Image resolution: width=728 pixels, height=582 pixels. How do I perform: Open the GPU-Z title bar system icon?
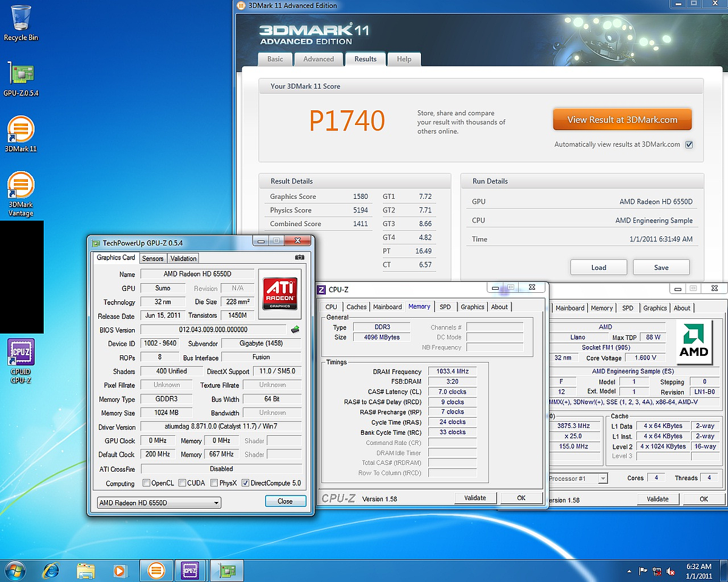96,243
